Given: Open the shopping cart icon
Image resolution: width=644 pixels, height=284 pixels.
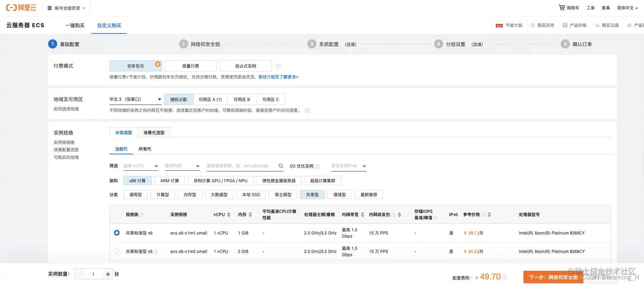Looking at the screenshot, I should (x=562, y=8).
